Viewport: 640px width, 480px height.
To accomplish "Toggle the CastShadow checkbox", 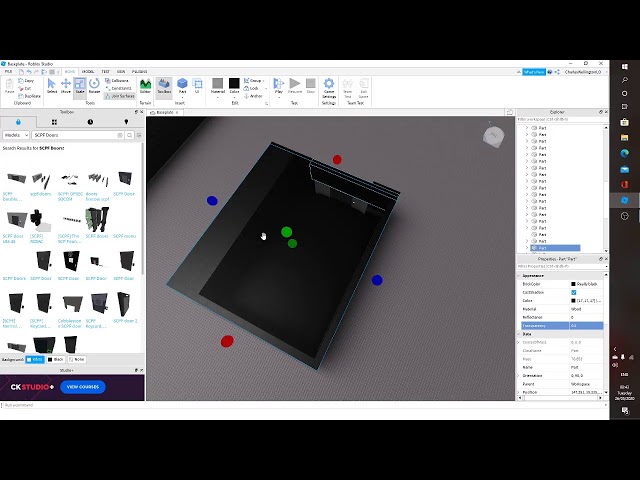I will (573, 292).
